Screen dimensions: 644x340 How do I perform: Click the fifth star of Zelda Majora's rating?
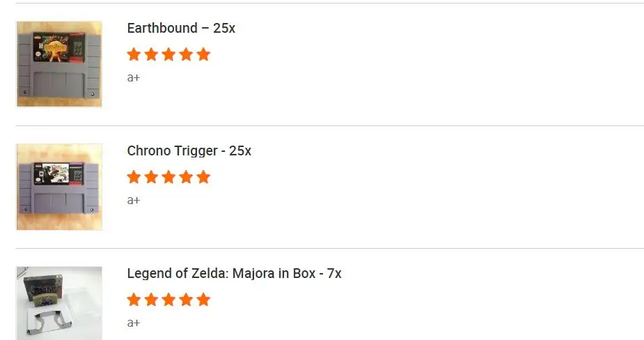tap(203, 300)
